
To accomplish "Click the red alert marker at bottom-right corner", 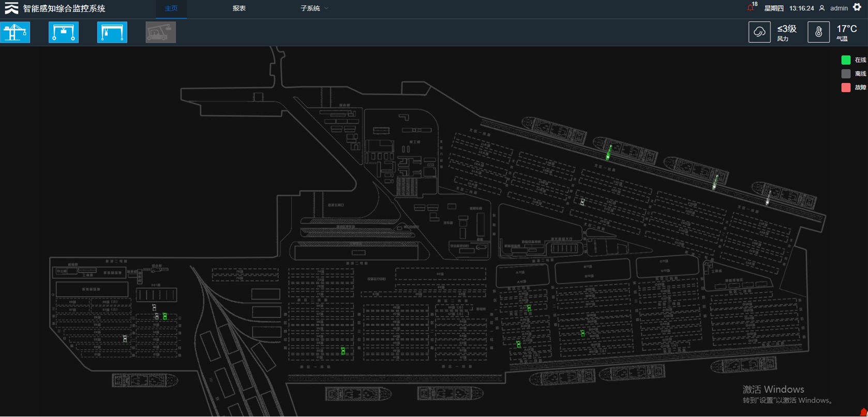I will pyautogui.click(x=863, y=412).
